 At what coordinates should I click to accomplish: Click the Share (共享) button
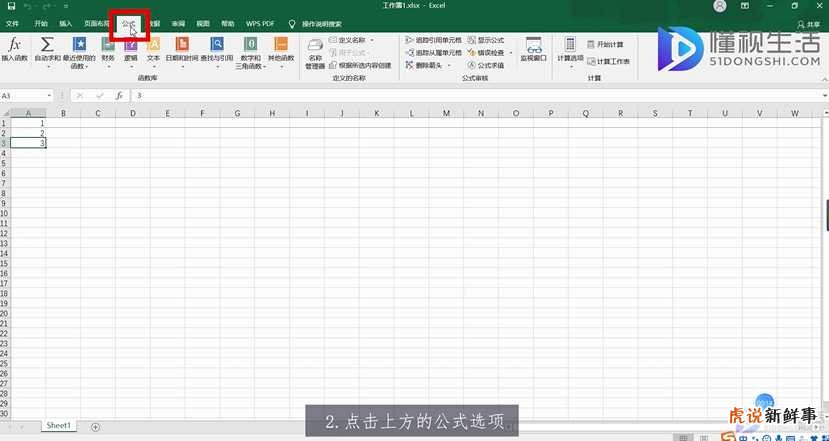click(809, 24)
